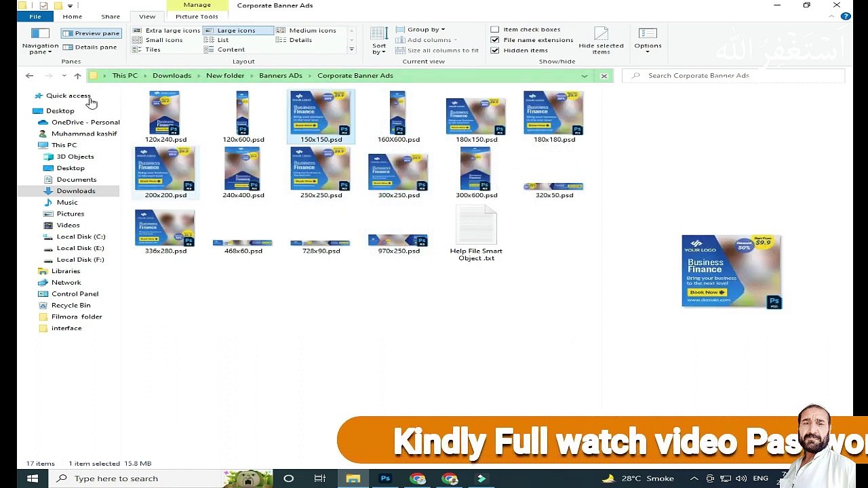Click the ribbon Properties quick access icon
Screen dimensions: 868x488
click(x=43, y=5)
